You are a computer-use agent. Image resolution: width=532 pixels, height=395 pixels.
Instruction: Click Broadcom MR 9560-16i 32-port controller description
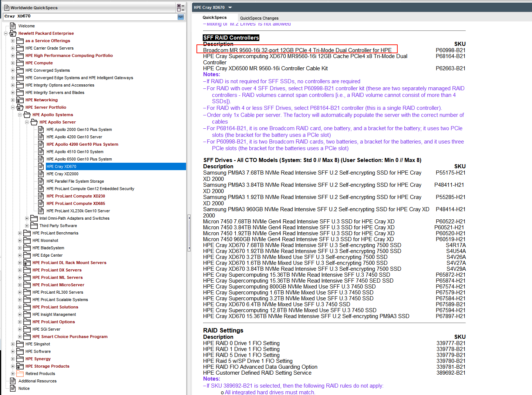(297, 50)
